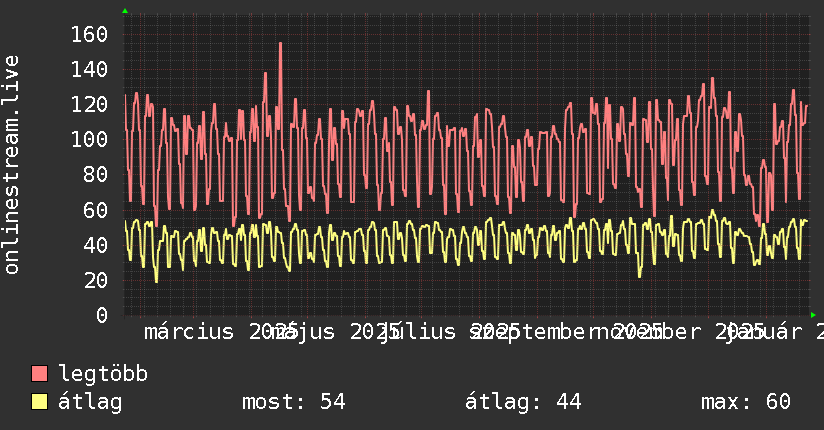Click the green arrow at y-axis top
Screen dimensions: 824x430
[125, 11]
